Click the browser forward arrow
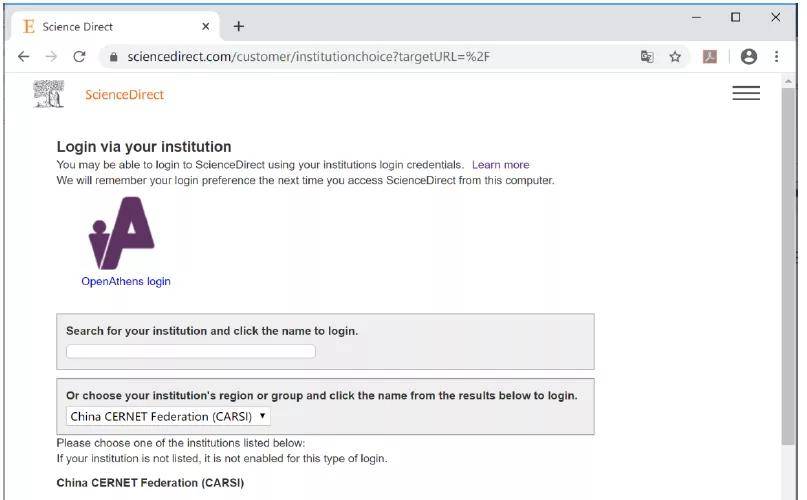The width and height of the screenshot is (807, 500). tap(51, 56)
